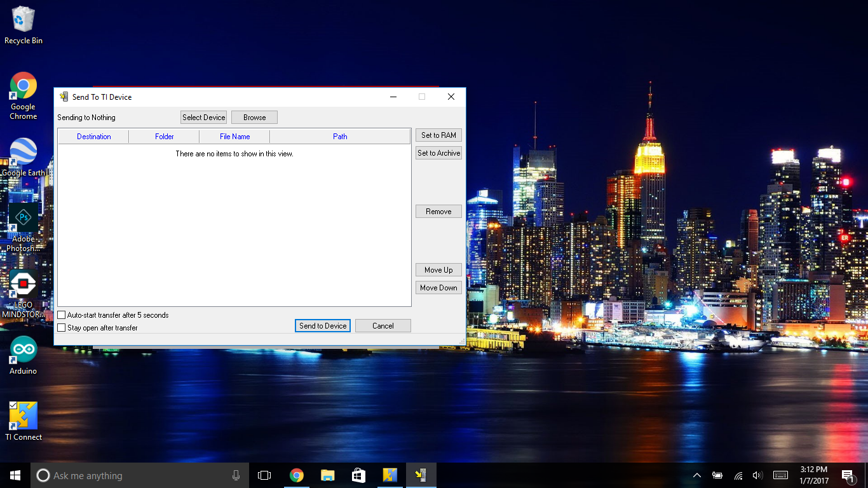
Task: Close the Send To TI Device window
Action: click(x=451, y=97)
